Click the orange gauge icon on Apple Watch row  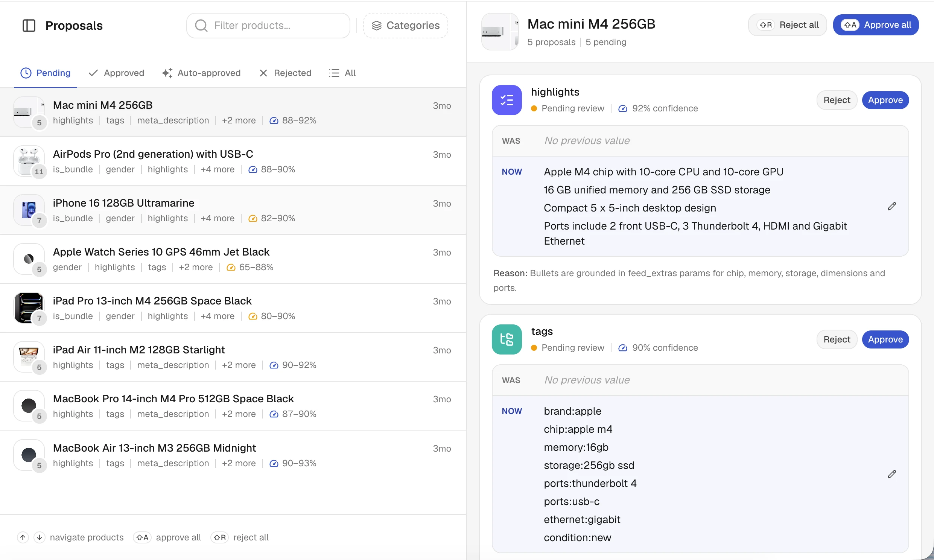230,268
